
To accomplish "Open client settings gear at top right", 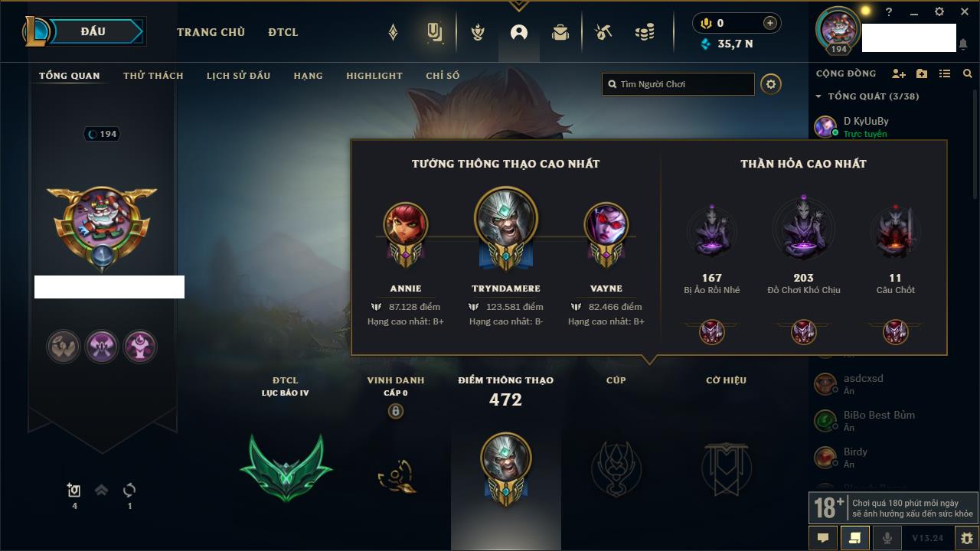I will click(x=939, y=12).
